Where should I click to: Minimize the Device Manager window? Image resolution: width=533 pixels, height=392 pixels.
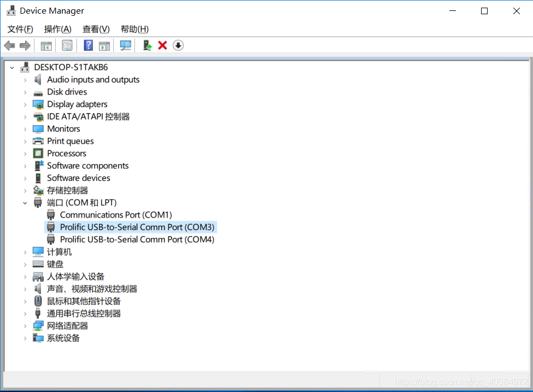point(453,11)
